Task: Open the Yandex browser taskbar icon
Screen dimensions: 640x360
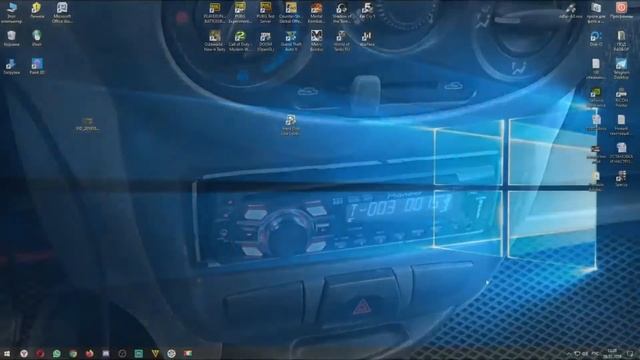Action: tap(24, 353)
